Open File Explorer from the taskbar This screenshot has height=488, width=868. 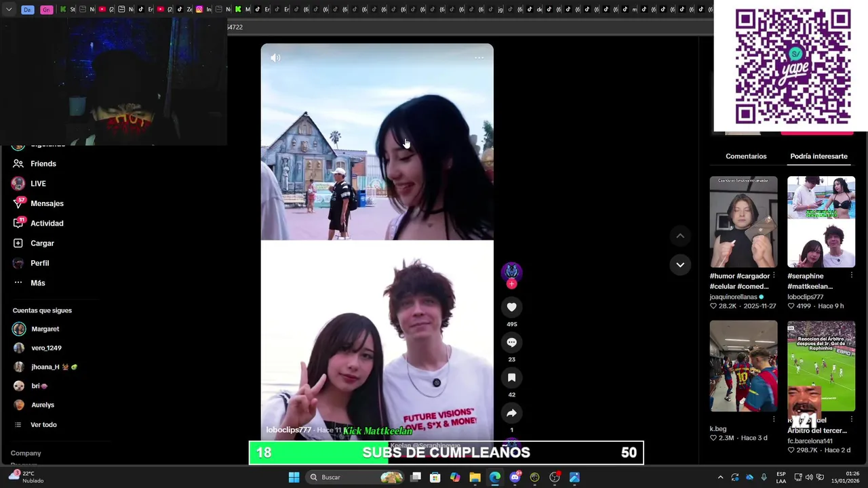[x=475, y=477]
